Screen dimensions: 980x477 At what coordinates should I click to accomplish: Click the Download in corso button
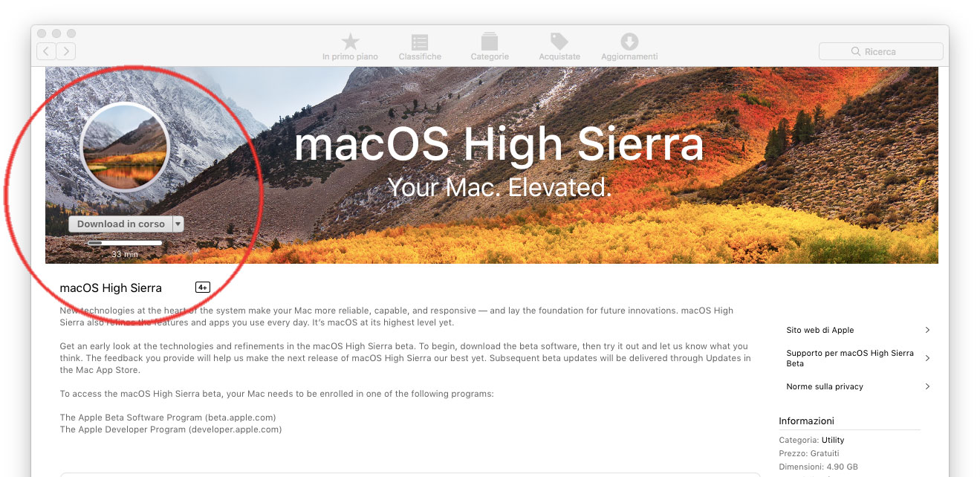120,224
